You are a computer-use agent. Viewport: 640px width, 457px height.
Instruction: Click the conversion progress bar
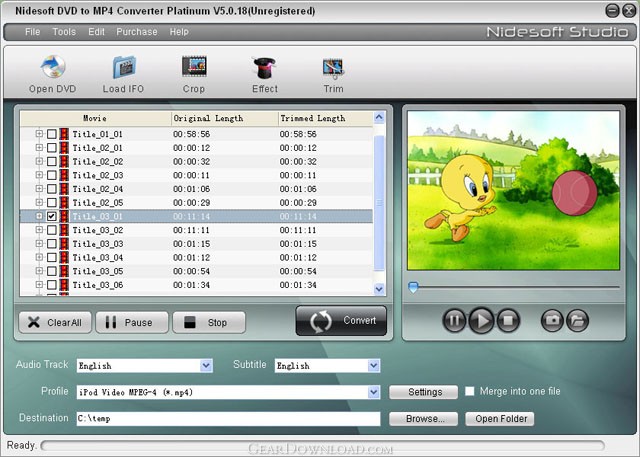[x=322, y=445]
